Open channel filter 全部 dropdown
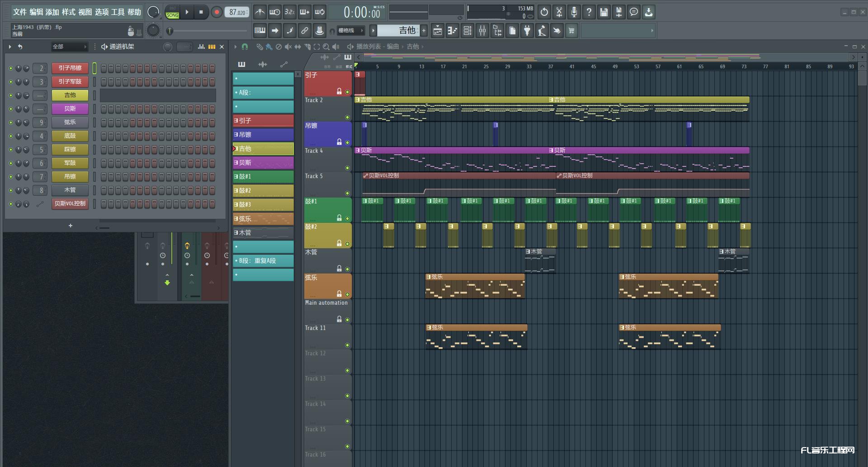This screenshot has height=467, width=868. [x=69, y=47]
